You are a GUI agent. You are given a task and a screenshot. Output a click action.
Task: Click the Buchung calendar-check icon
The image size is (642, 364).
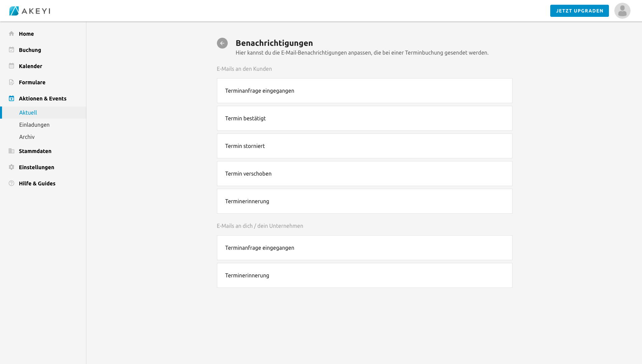pyautogui.click(x=11, y=50)
